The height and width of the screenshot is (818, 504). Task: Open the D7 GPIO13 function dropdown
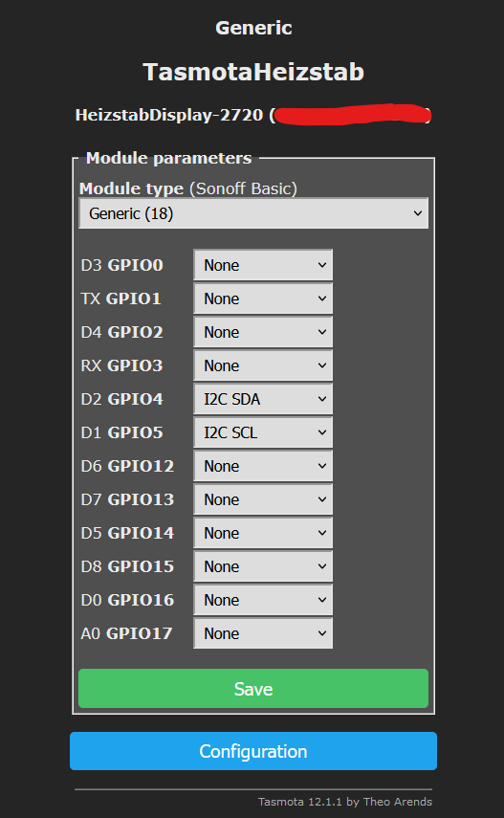point(263,499)
